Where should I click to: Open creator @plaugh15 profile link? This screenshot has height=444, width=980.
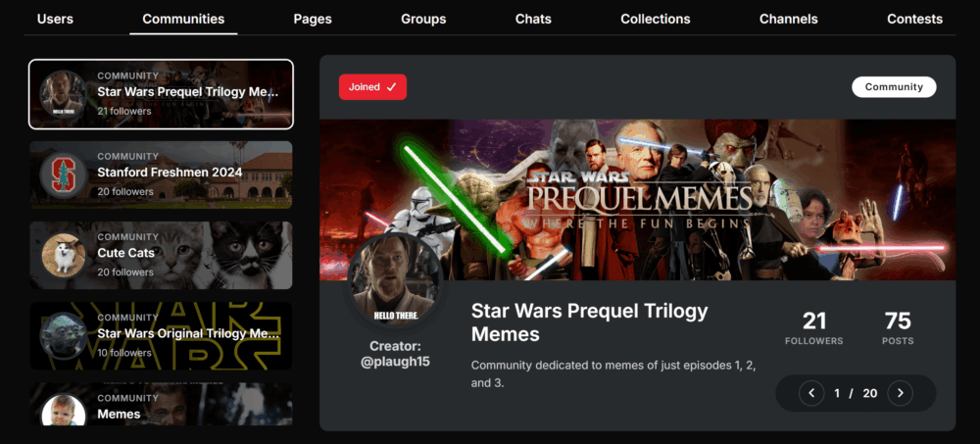[395, 362]
